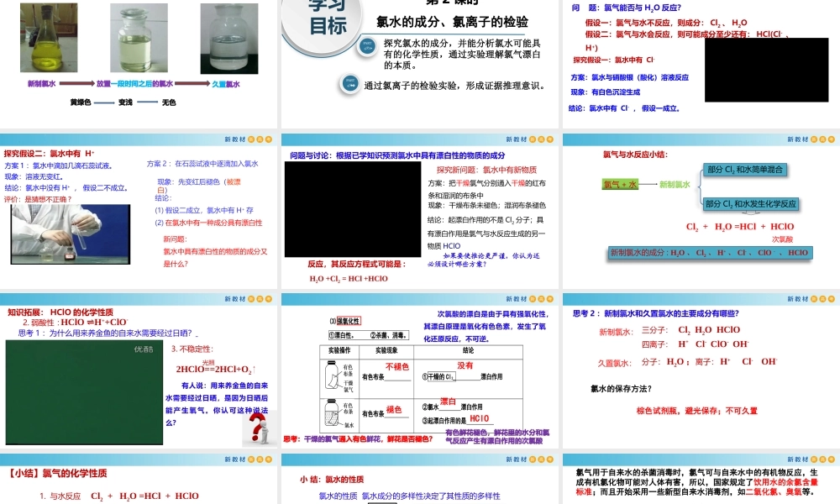Click the 氯水 bottle diagram in the table

click(339, 414)
